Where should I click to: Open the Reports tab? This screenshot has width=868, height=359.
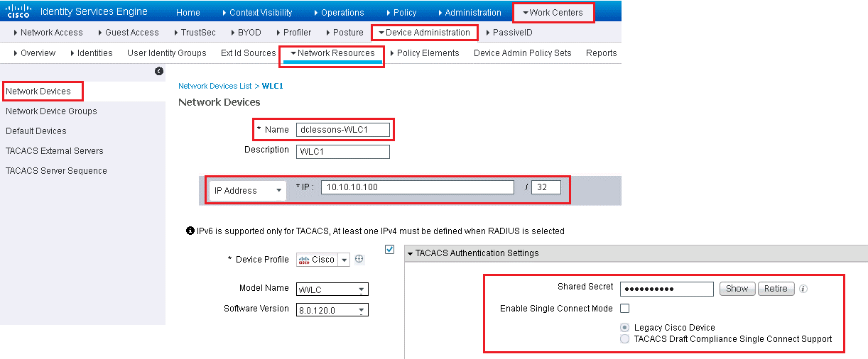tap(602, 53)
